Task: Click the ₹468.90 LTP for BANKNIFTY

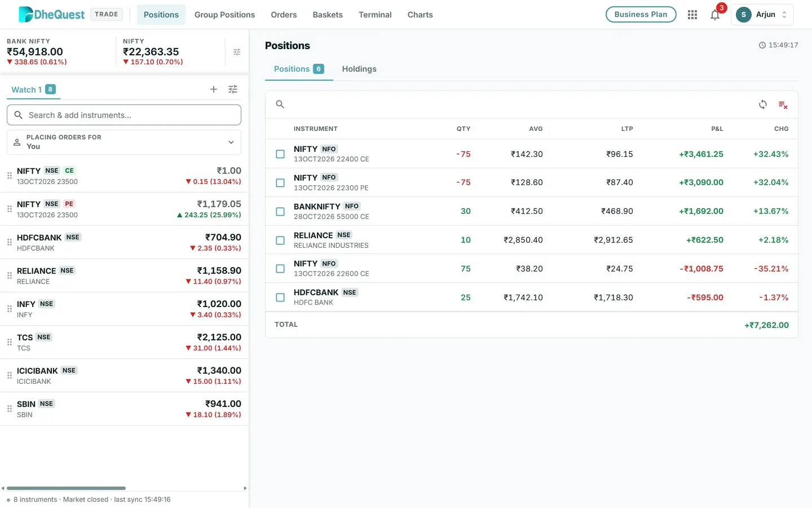Action: point(617,211)
